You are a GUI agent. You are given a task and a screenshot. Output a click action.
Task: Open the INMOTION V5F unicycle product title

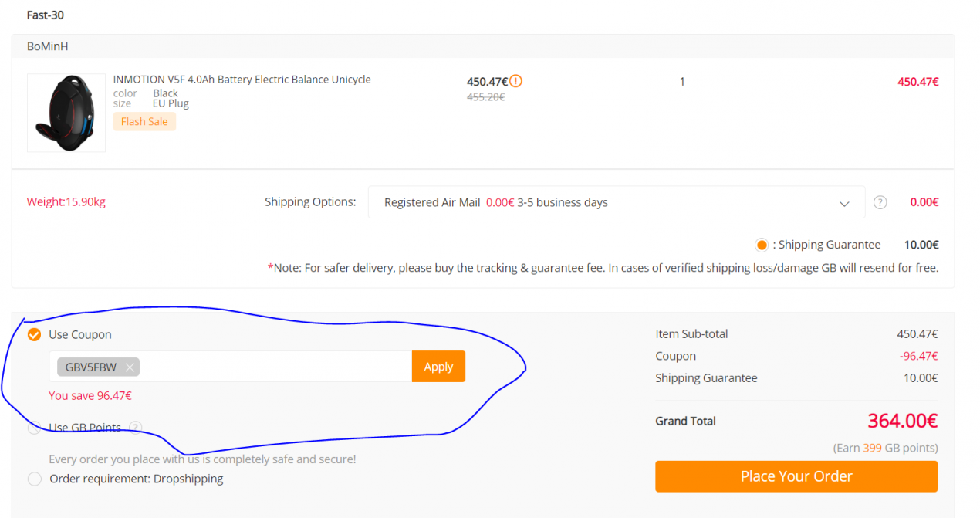(x=242, y=80)
